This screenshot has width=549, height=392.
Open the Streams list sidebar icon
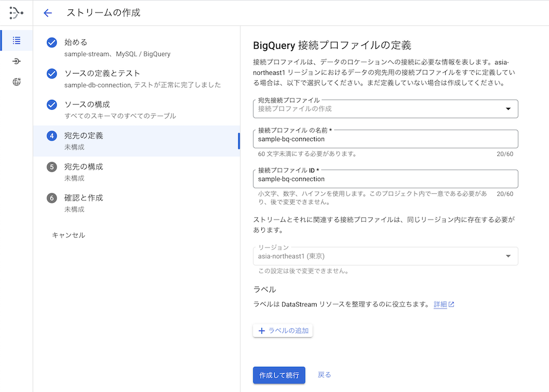(x=16, y=41)
